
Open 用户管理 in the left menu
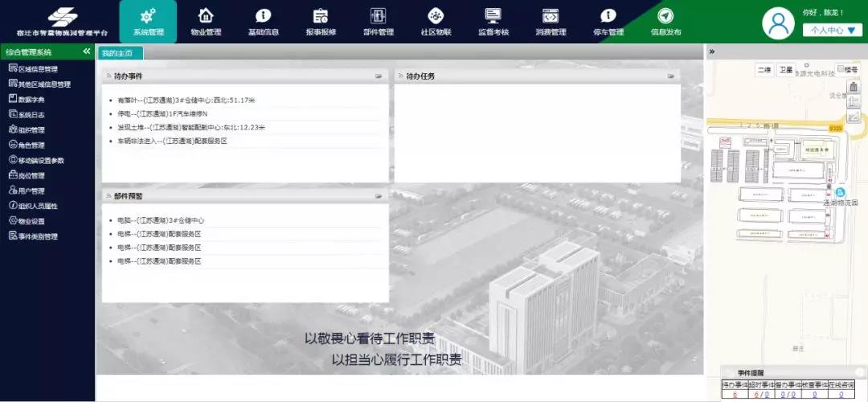click(x=31, y=191)
